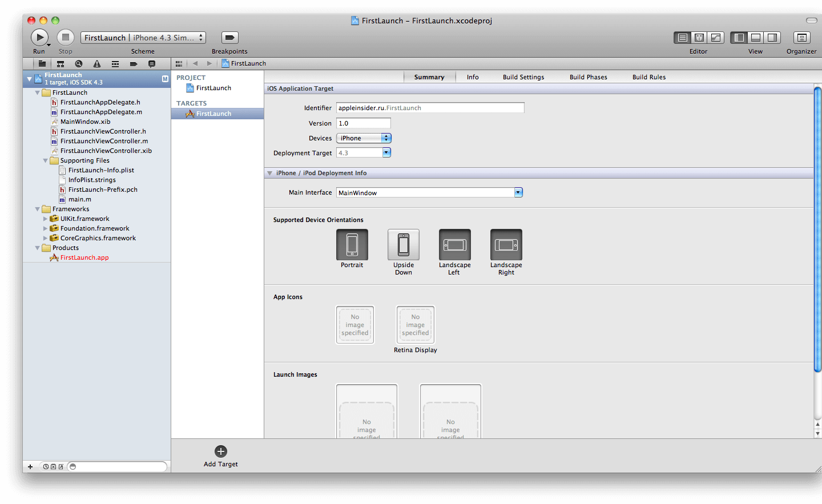Image resolution: width=822 pixels, height=504 pixels.
Task: Click the vertical scrollbar in editor
Action: [817, 228]
